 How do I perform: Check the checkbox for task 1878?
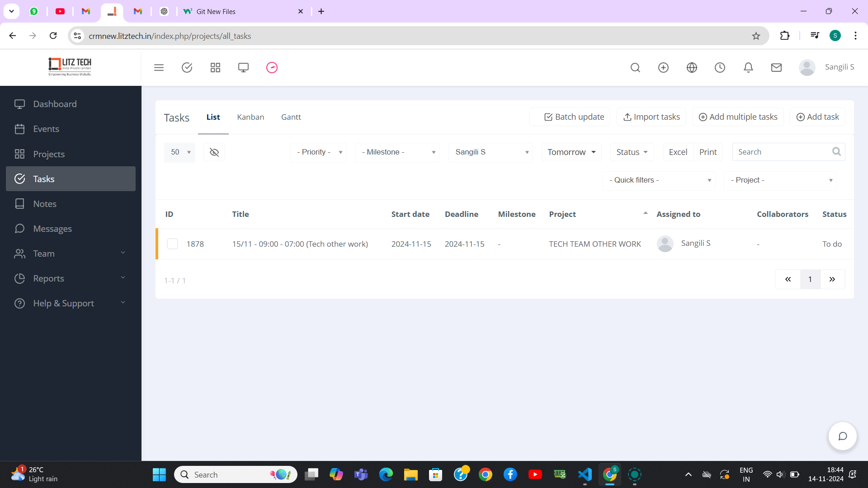pyautogui.click(x=172, y=244)
